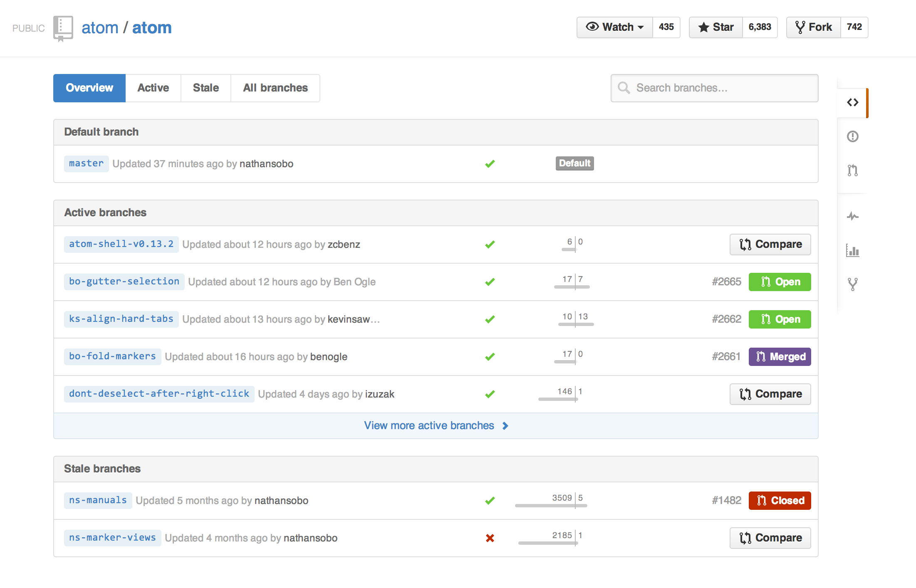Open benogle's profile link
The width and height of the screenshot is (916, 588).
pyautogui.click(x=329, y=357)
